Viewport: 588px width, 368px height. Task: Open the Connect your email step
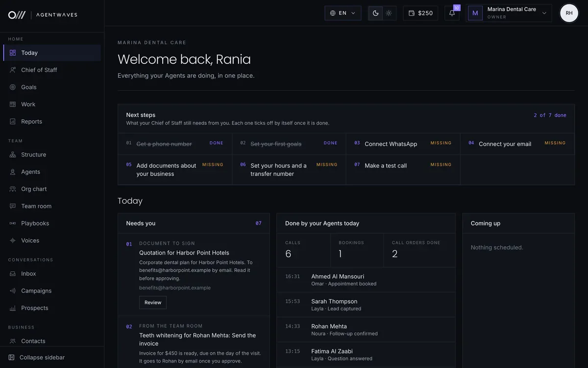click(x=517, y=144)
